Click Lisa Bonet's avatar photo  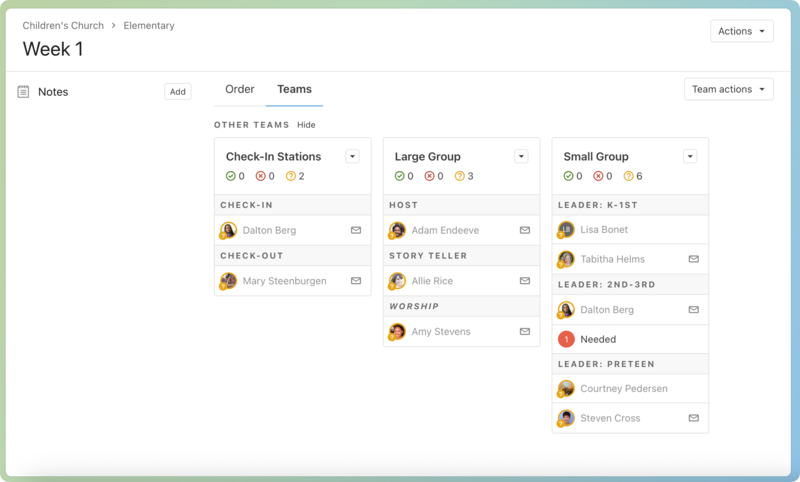click(566, 230)
